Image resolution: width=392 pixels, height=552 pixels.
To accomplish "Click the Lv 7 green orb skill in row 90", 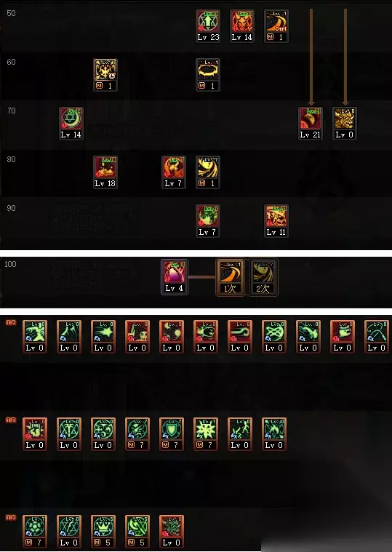I will 208,221.
